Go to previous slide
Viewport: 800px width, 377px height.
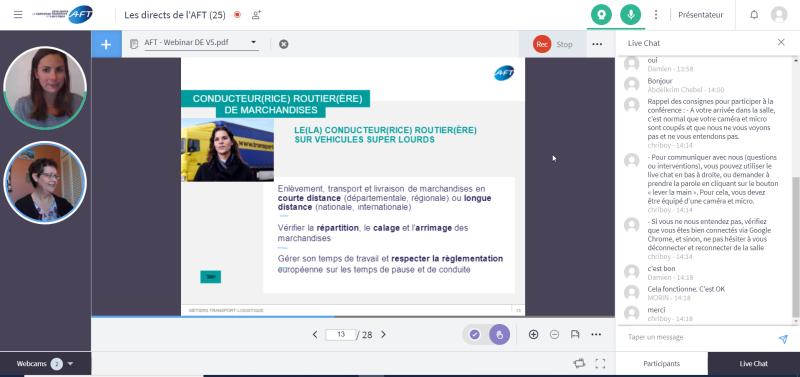pyautogui.click(x=315, y=335)
